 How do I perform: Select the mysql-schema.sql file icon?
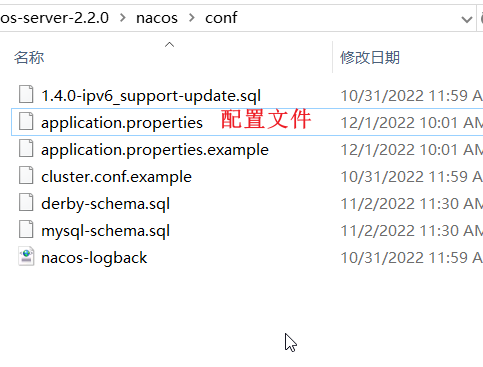click(x=26, y=229)
